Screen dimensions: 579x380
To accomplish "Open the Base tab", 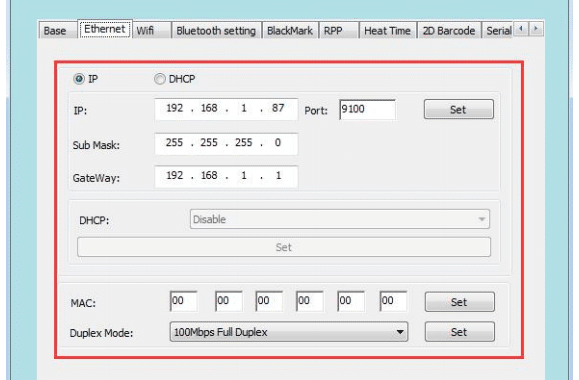I will coord(58,31).
